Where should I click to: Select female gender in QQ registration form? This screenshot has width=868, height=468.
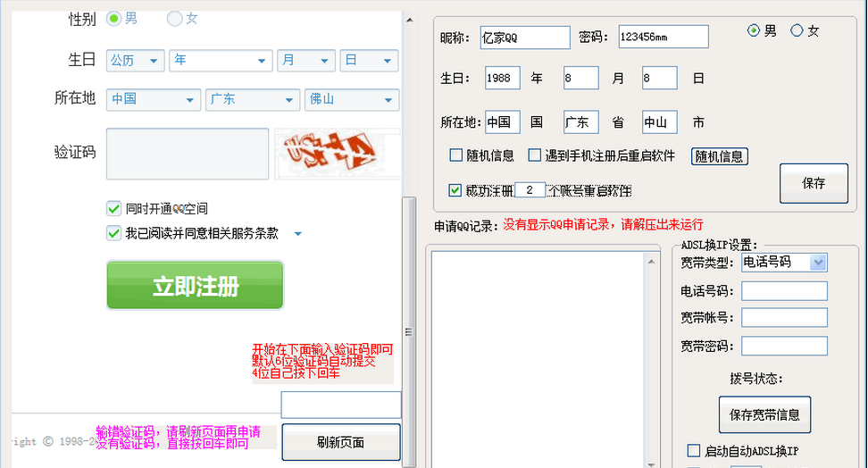click(x=174, y=19)
